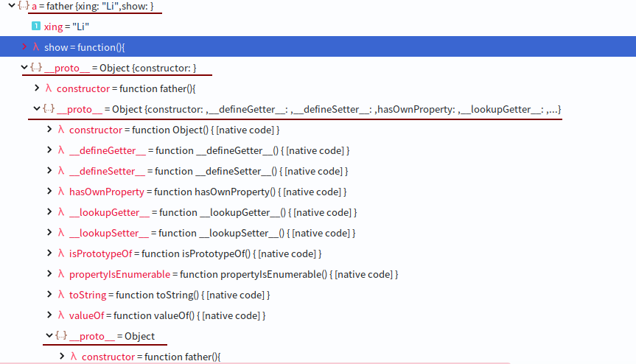Click the lambda icon beside __defineSetter__
Viewport: 636px width, 364px height.
coord(61,171)
